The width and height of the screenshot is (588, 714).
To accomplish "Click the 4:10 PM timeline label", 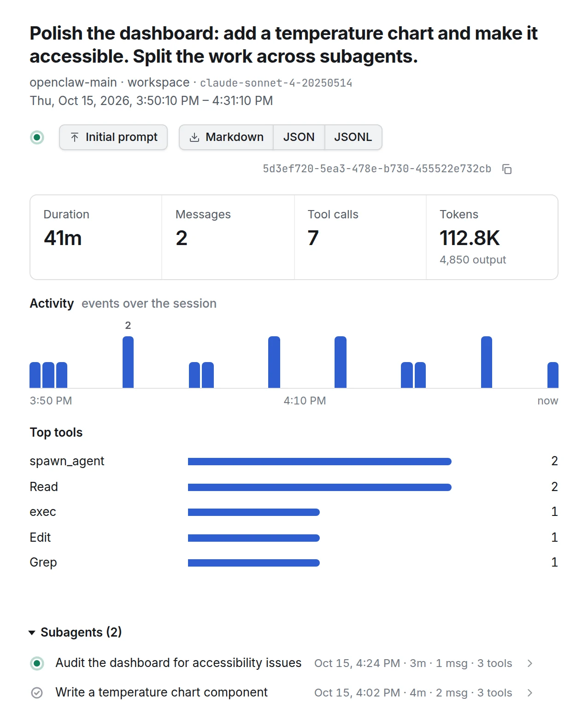I will [x=305, y=401].
